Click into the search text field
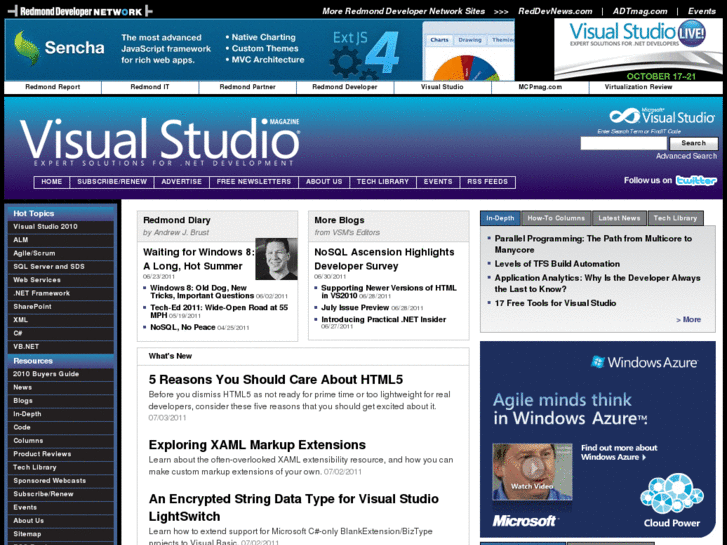 pos(624,143)
